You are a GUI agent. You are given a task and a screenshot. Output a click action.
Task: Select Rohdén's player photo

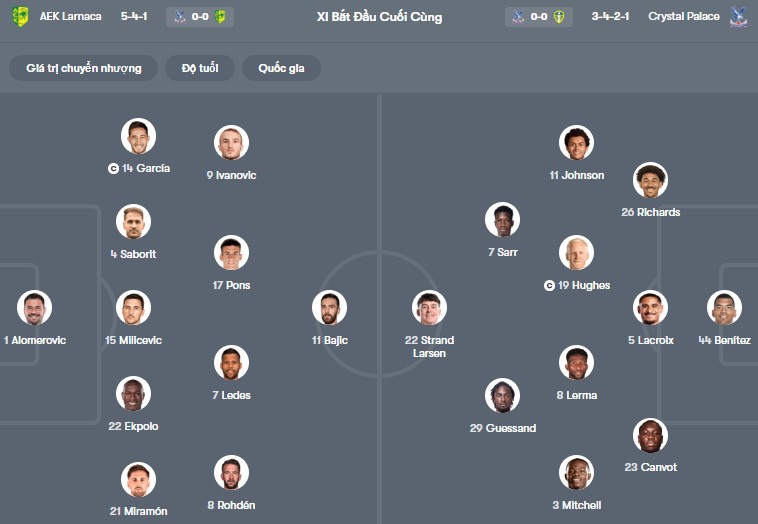231,474
